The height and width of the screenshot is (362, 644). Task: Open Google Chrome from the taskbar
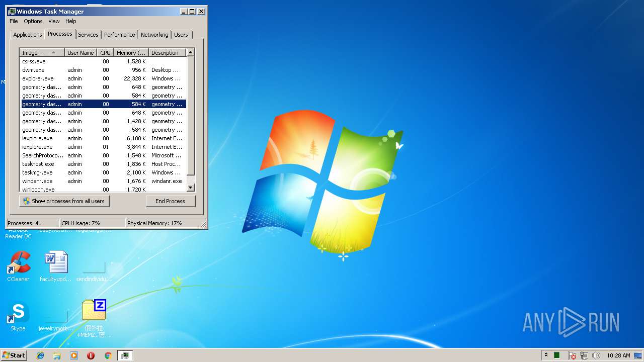pyautogui.click(x=108, y=355)
